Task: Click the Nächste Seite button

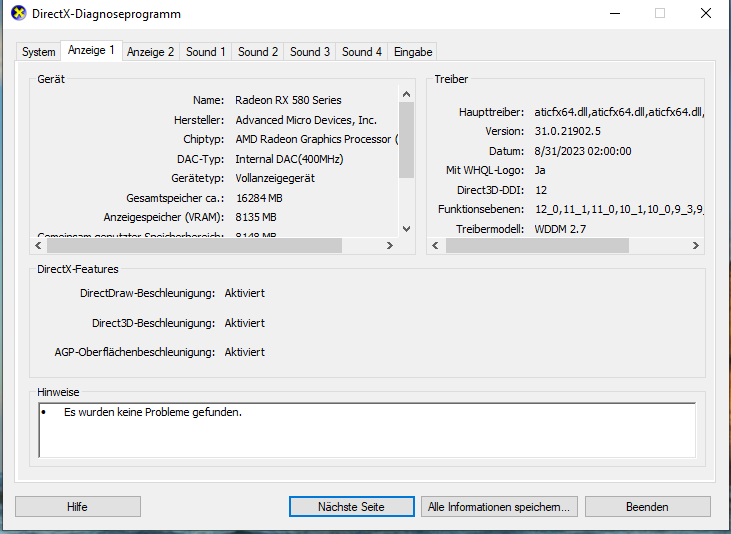Action: 352,506
